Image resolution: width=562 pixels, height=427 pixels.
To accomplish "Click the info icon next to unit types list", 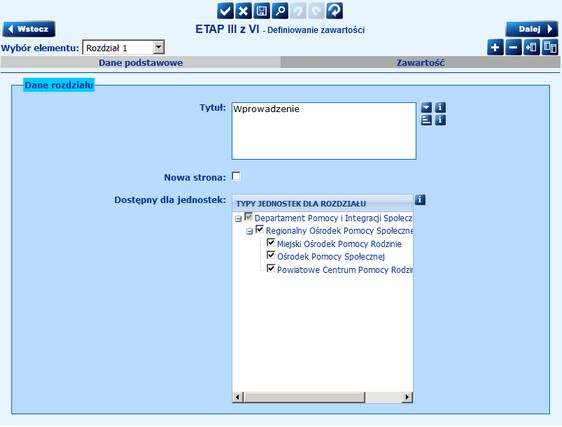I will [420, 200].
